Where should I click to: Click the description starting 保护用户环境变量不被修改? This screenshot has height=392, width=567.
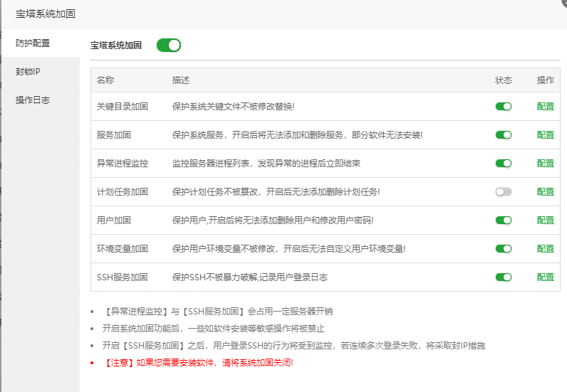click(x=289, y=248)
